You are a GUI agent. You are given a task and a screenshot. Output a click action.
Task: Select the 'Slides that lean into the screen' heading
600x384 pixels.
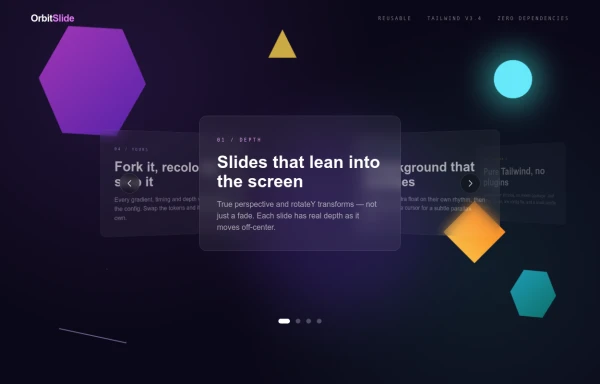pyautogui.click(x=298, y=172)
